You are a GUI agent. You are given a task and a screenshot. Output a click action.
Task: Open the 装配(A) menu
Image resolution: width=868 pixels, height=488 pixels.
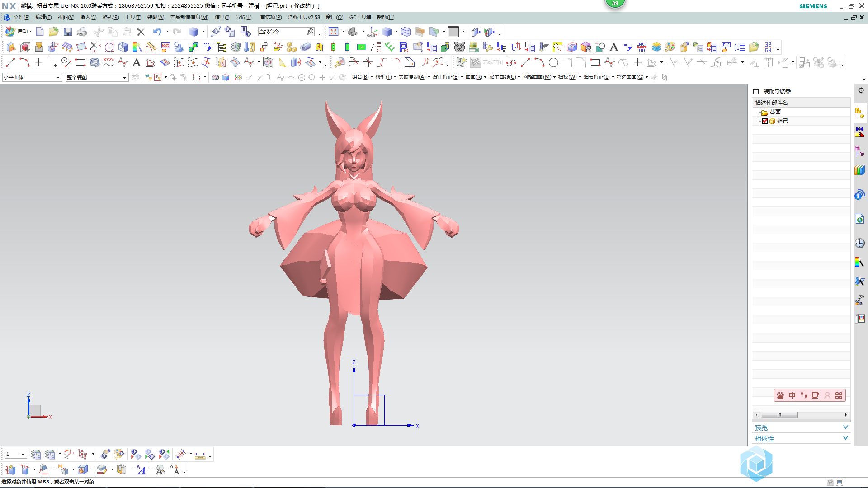click(156, 17)
